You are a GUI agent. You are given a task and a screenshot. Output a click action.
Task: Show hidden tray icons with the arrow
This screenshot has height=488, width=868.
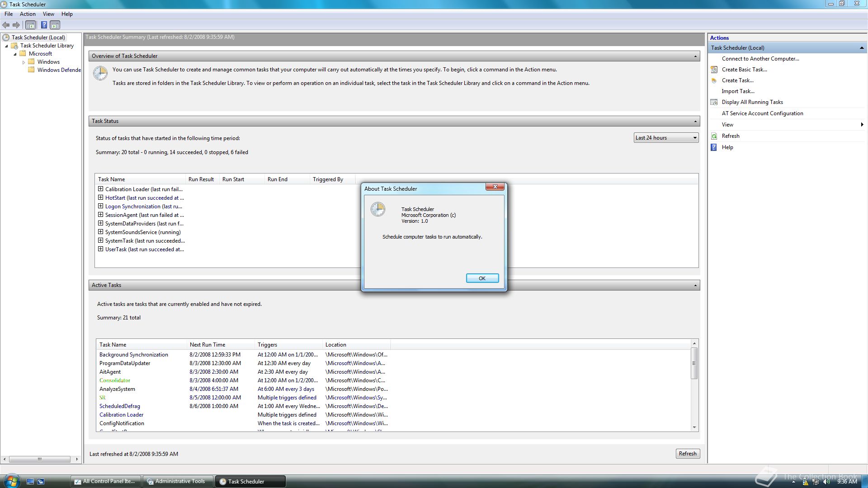793,482
